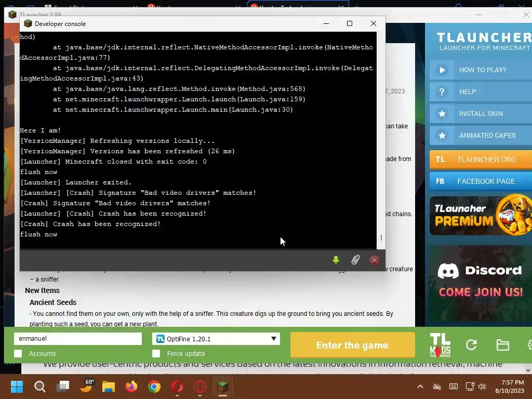This screenshot has height=399, width=532.
Task: Click the refresh arrow icon in launcher bar
Action: [x=471, y=345]
